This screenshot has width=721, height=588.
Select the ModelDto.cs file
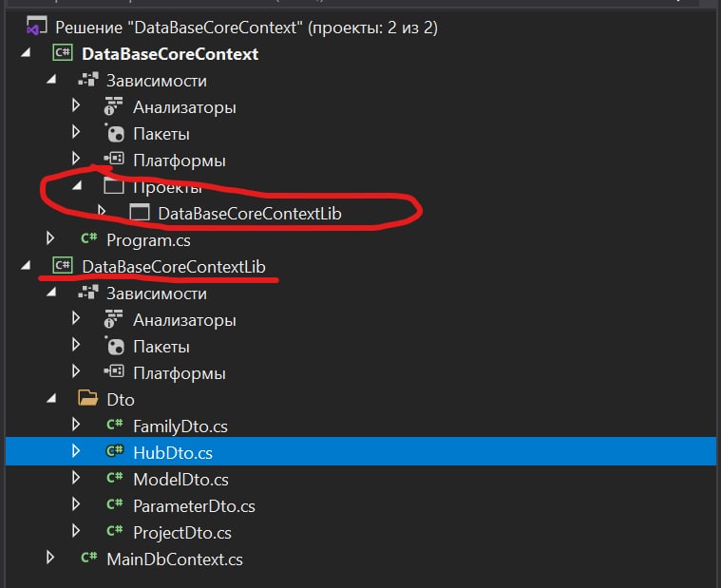click(180, 480)
